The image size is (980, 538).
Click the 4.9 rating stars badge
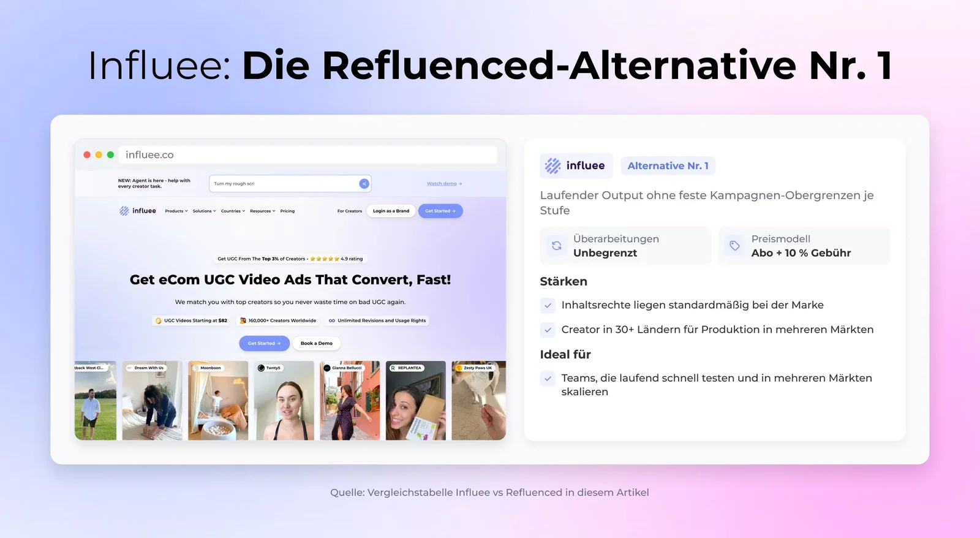click(290, 259)
